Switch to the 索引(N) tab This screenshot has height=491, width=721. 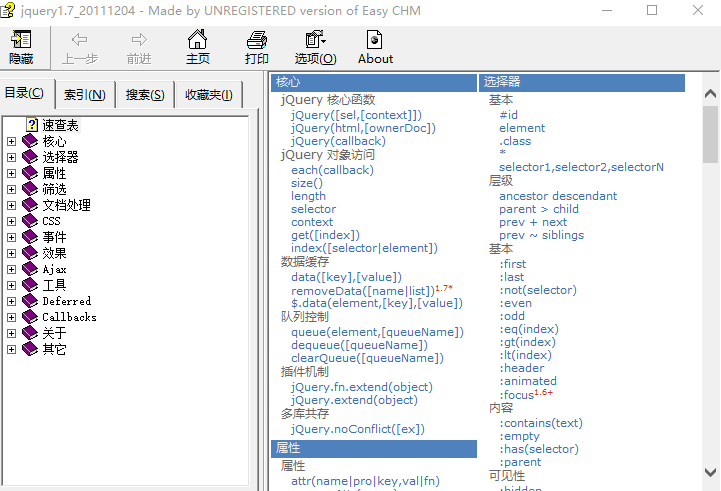coord(84,95)
